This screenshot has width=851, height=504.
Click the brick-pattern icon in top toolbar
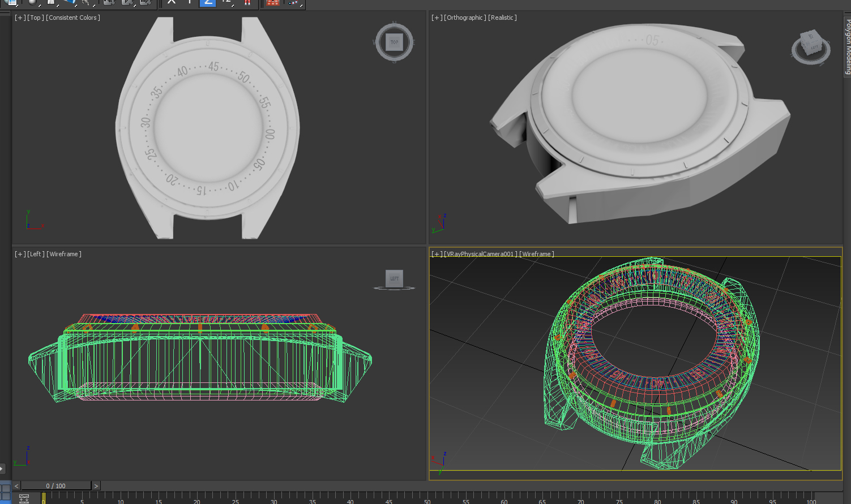[x=273, y=3]
